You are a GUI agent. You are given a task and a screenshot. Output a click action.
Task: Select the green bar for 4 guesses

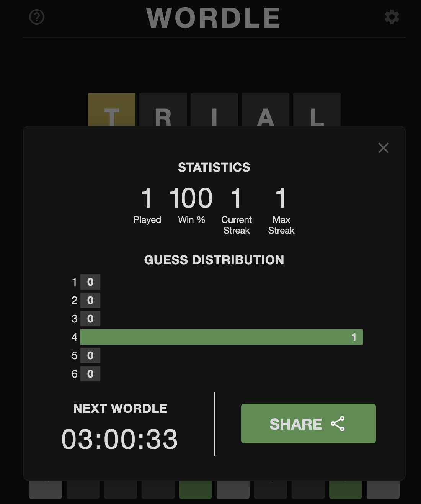click(221, 337)
